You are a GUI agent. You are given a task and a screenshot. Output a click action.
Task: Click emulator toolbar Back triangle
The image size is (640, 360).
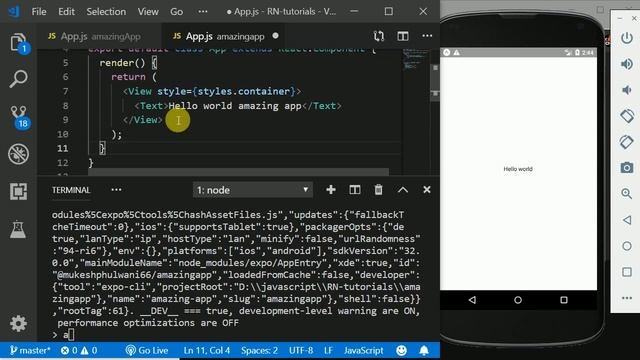(627, 220)
